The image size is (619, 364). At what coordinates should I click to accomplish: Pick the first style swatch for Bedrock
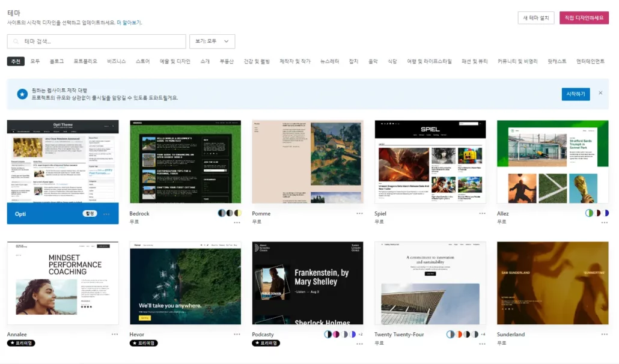[x=222, y=213]
